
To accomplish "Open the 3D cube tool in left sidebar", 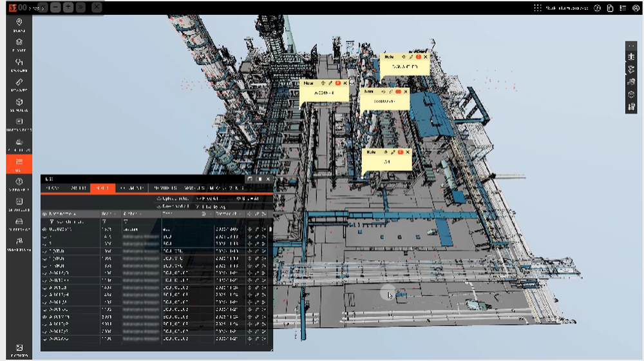I will click(19, 104).
